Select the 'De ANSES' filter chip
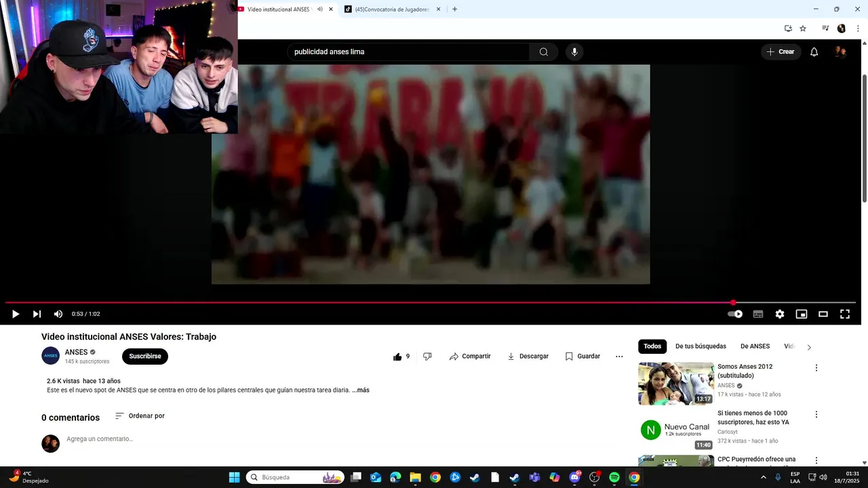The height and width of the screenshot is (488, 868). pyautogui.click(x=755, y=346)
